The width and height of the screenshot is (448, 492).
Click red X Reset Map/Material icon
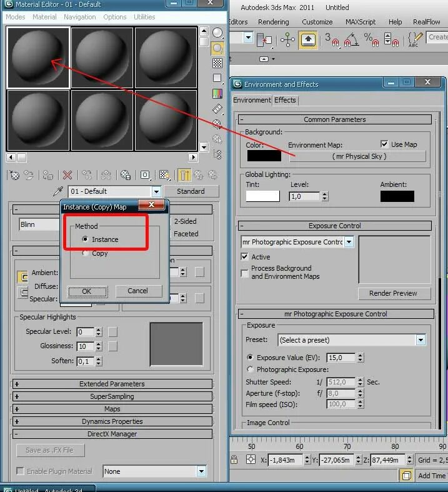[67, 175]
